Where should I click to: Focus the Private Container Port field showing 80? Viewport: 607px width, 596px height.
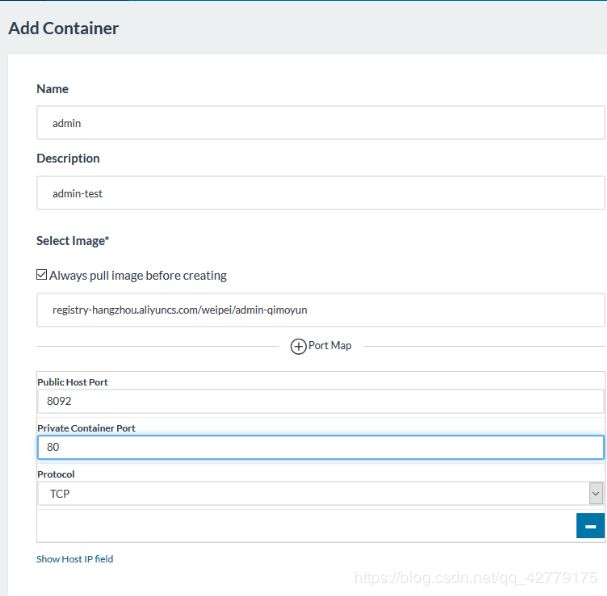[x=321, y=447]
